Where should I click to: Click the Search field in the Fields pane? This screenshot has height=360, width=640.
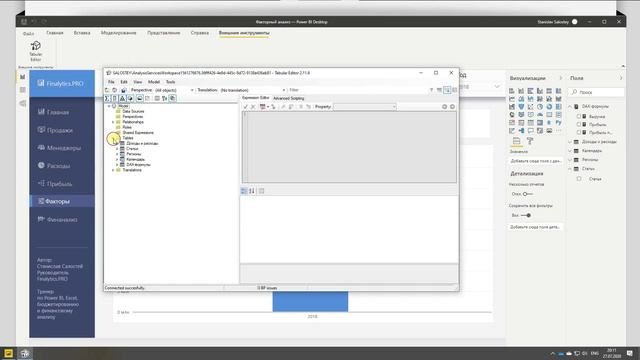tap(597, 92)
